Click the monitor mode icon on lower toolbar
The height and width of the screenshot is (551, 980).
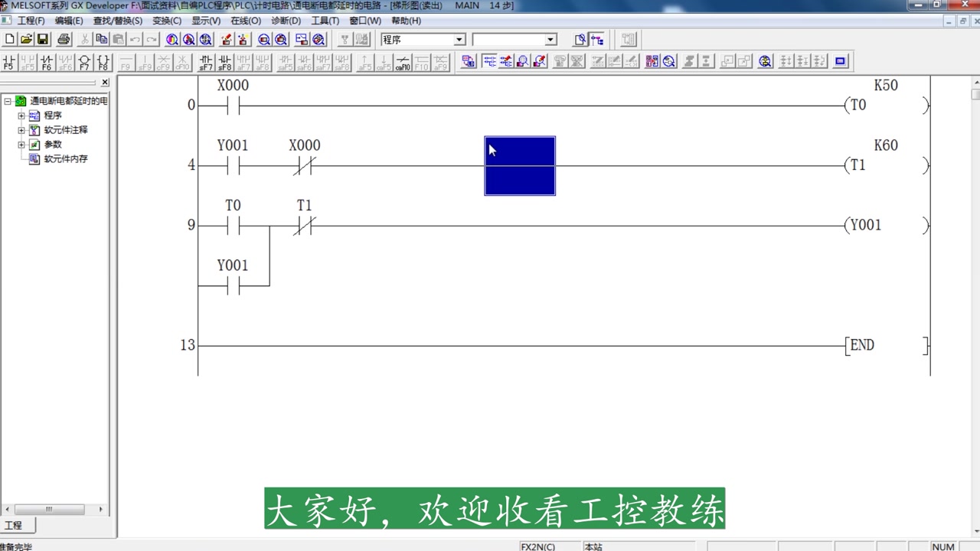point(522,61)
